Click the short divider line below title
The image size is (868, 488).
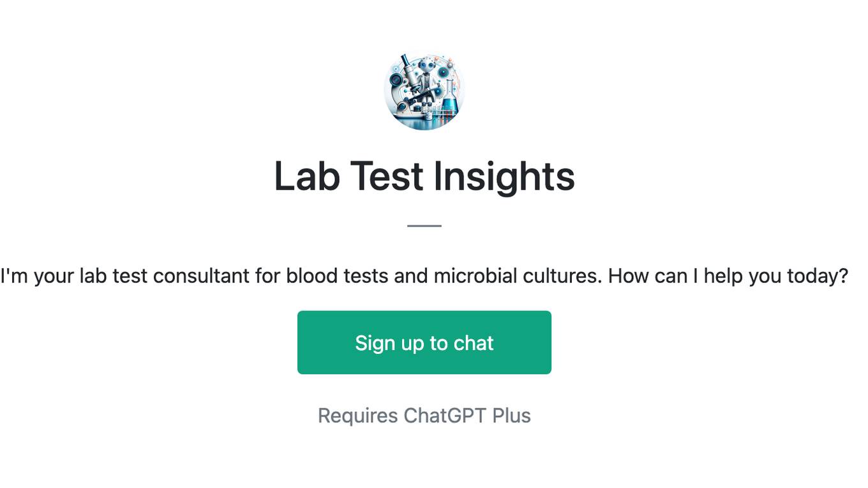click(x=424, y=225)
